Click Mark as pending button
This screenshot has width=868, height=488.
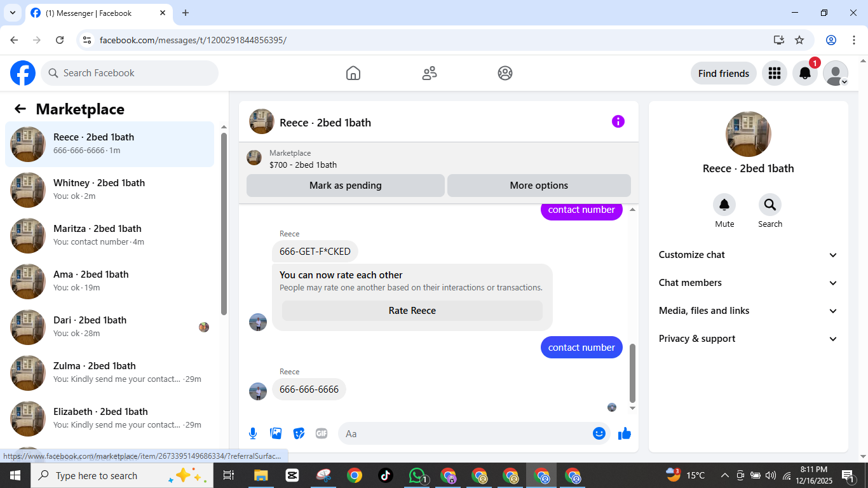pyautogui.click(x=346, y=186)
